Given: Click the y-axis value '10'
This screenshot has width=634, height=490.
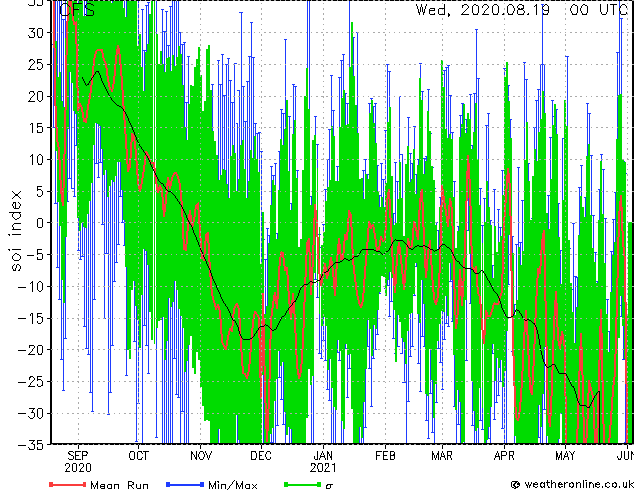Looking at the screenshot, I should 35,160.
